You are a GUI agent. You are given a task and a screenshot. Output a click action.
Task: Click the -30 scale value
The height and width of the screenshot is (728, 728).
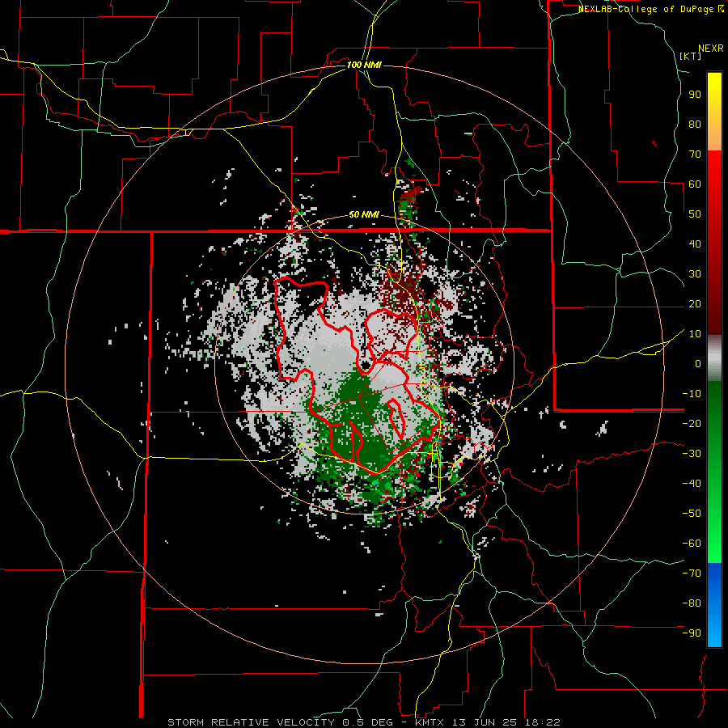click(692, 454)
